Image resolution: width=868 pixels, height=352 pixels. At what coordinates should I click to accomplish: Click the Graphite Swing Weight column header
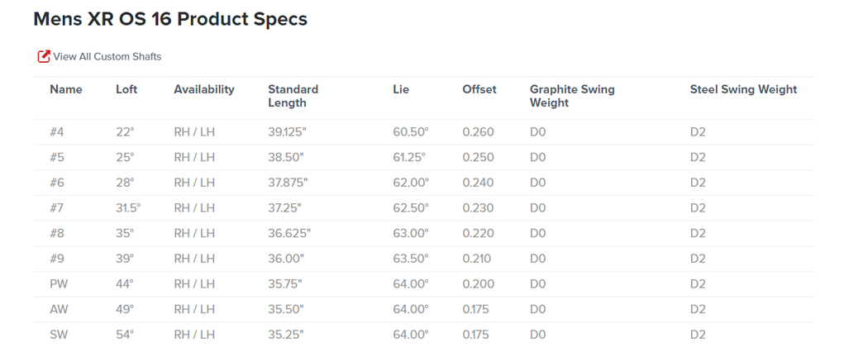click(572, 96)
